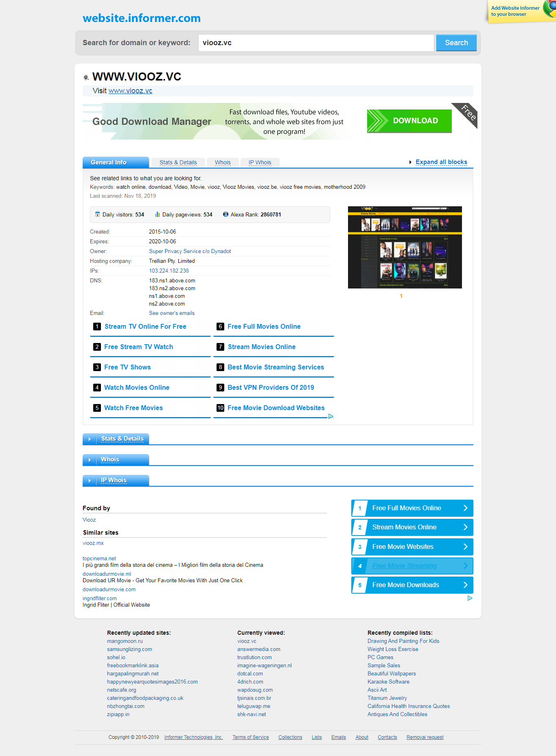Image resolution: width=556 pixels, height=756 pixels.
Task: Open similar site ingridfliter.com
Action: point(100,598)
